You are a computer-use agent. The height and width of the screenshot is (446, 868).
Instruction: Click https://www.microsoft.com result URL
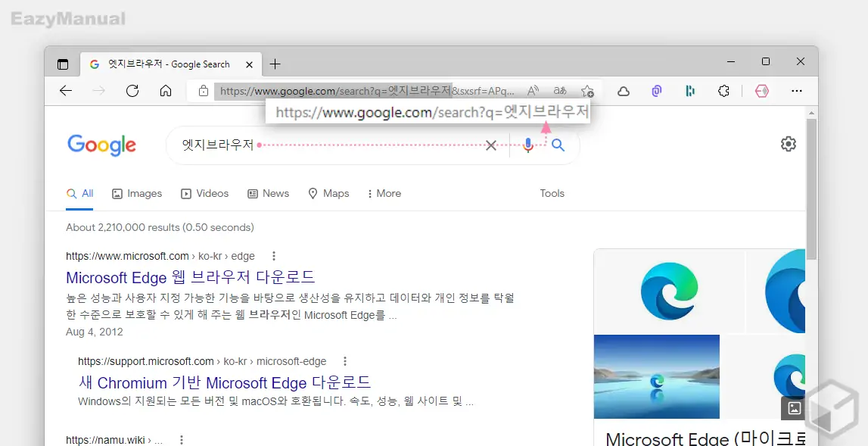click(x=160, y=256)
